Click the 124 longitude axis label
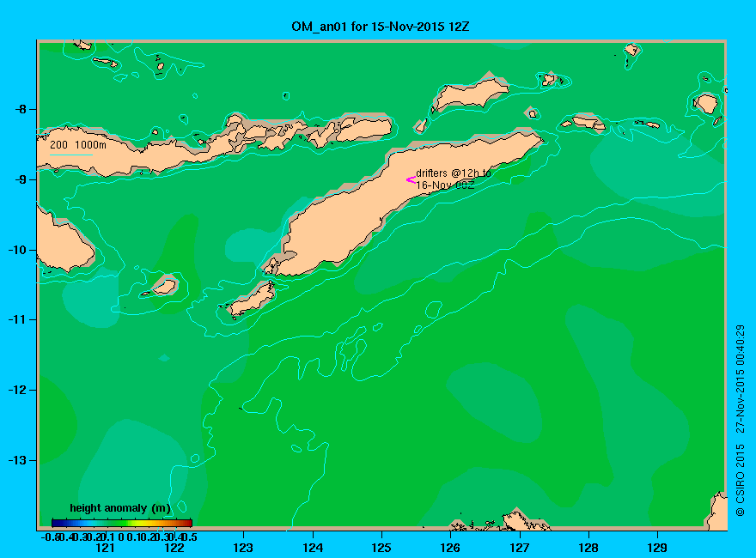This screenshot has height=558, width=756. [x=313, y=548]
